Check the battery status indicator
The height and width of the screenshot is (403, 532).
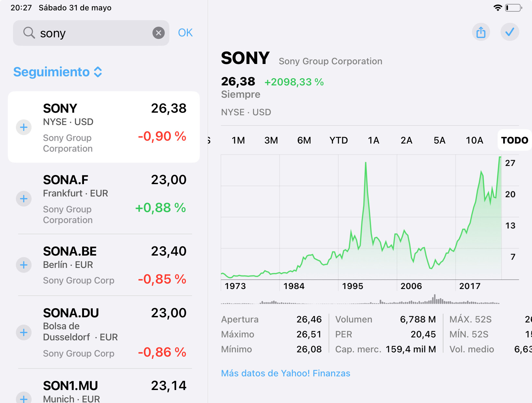(x=514, y=8)
